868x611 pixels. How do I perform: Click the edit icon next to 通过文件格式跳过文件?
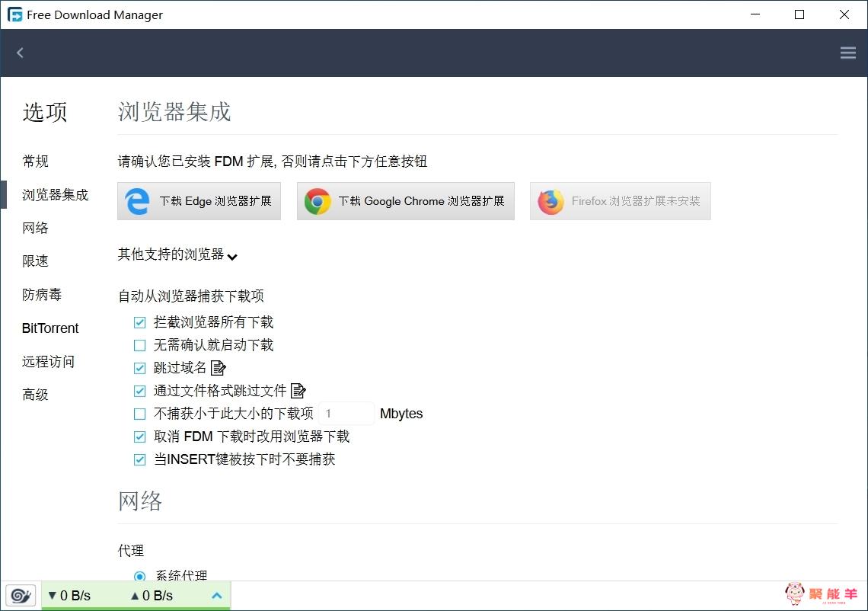(298, 391)
